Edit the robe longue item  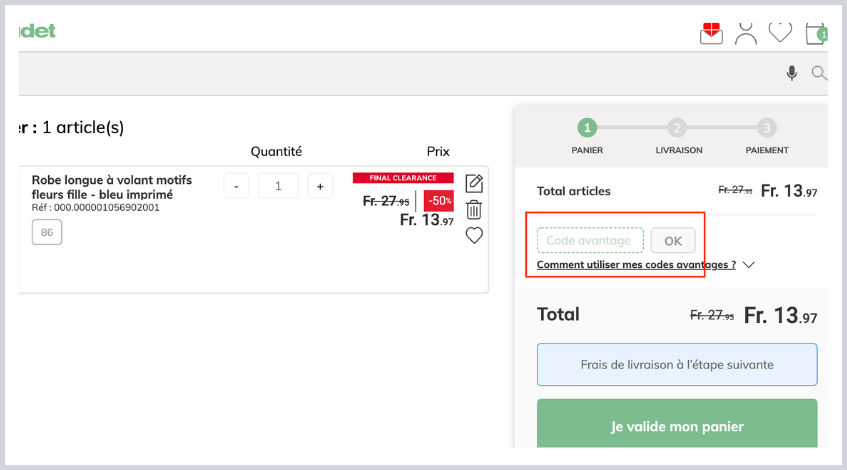tap(474, 184)
